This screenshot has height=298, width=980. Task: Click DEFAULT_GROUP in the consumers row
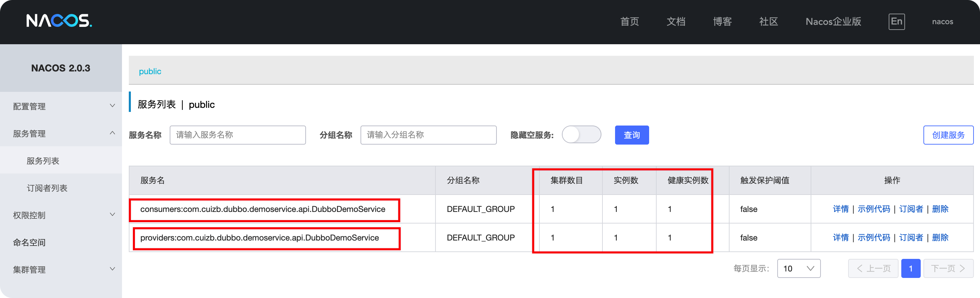click(480, 209)
